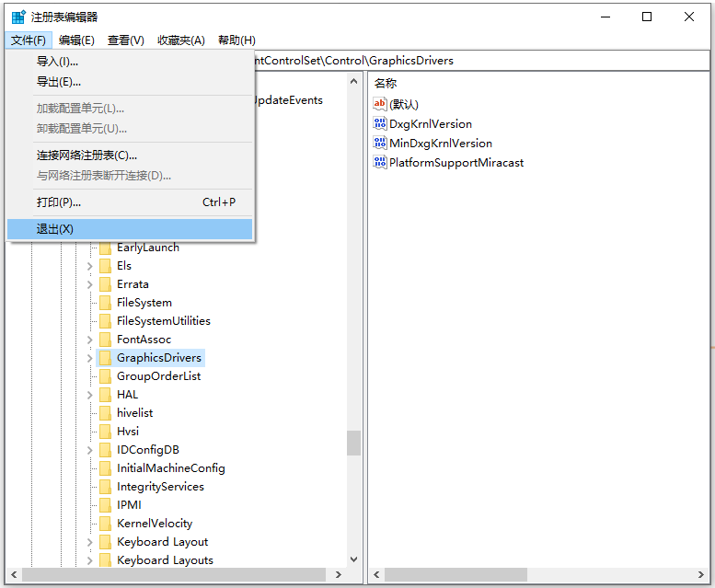The width and height of the screenshot is (715, 588).
Task: Maximize the Registry Editor window
Action: pyautogui.click(x=647, y=17)
